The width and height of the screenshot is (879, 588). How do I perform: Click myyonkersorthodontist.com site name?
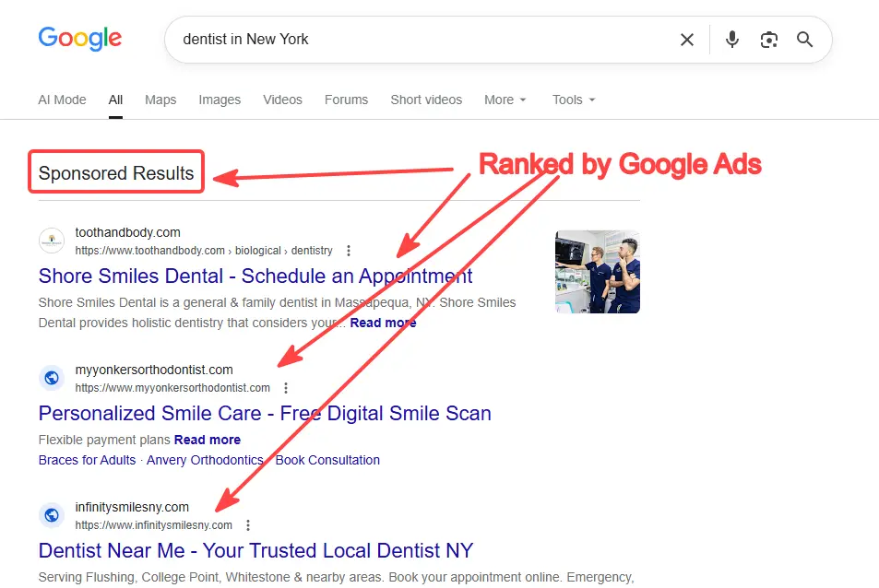(154, 370)
